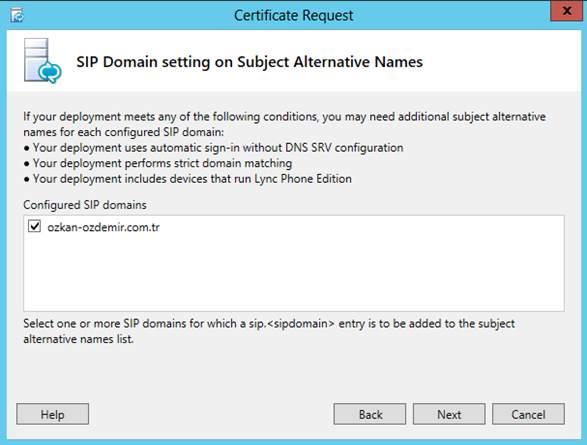Screen dimensions: 587x445
Task: Click the Certificate Request window icon in title bar
Action: click(17, 15)
